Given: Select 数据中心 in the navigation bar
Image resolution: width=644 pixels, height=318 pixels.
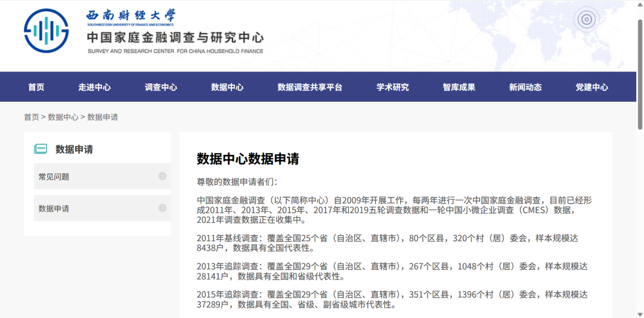Looking at the screenshot, I should (x=227, y=87).
